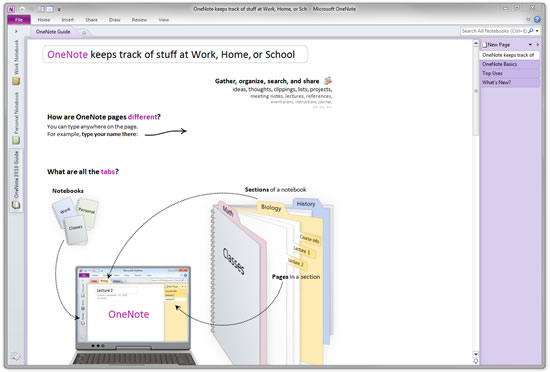Collapse the page tabs pane arrow
This screenshot has width=550, height=372.
[x=538, y=45]
